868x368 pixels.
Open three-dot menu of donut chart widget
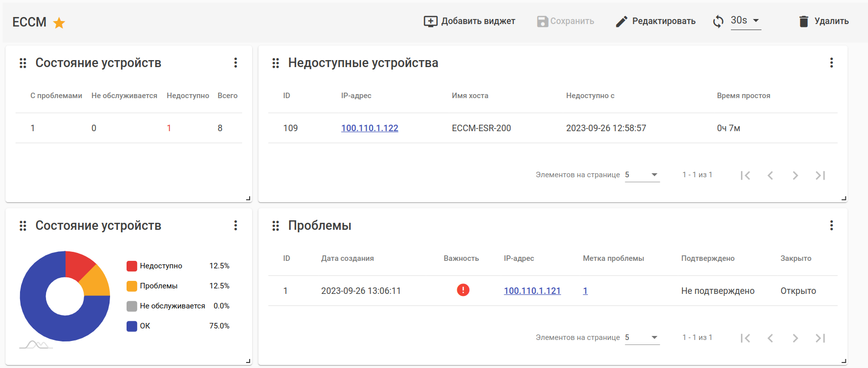point(236,225)
